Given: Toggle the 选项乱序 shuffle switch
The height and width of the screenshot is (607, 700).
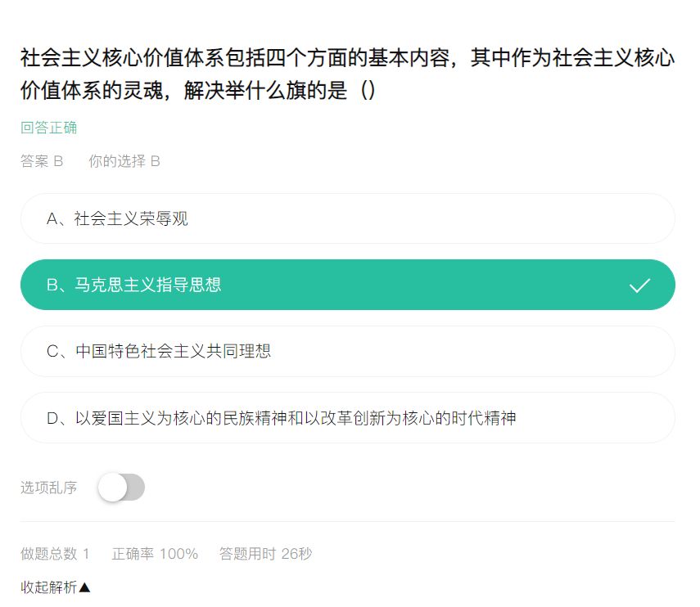Looking at the screenshot, I should [121, 487].
